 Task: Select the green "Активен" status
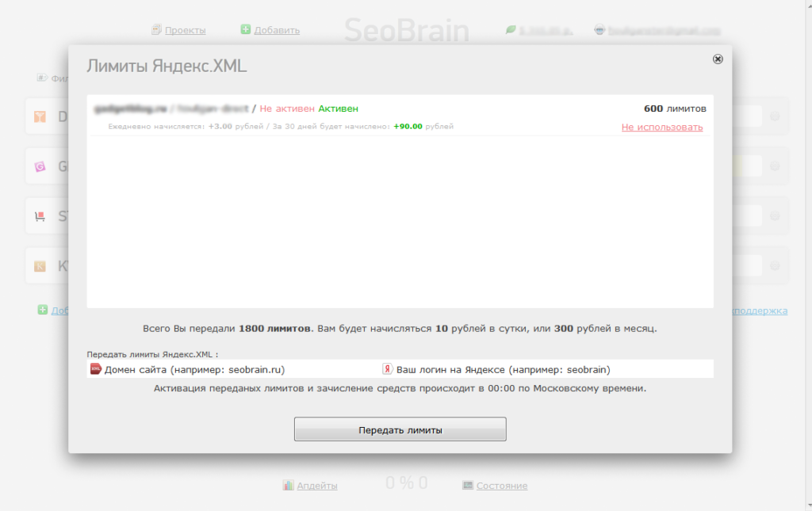(338, 109)
